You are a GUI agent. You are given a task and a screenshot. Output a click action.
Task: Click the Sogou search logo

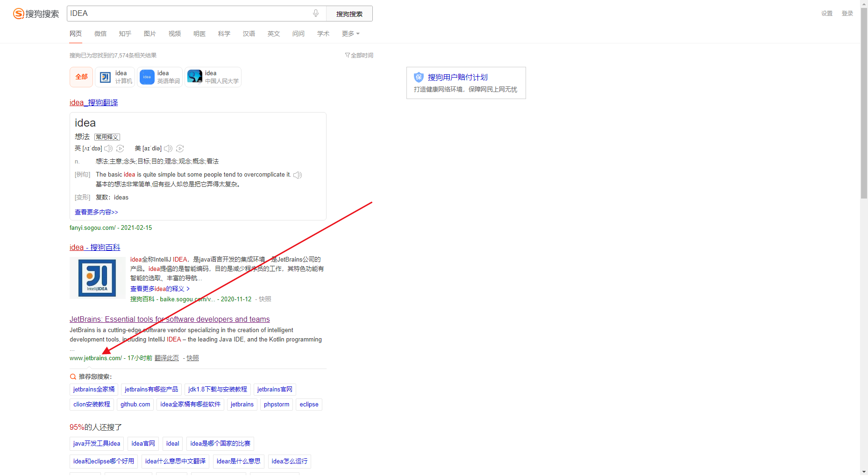tap(36, 14)
